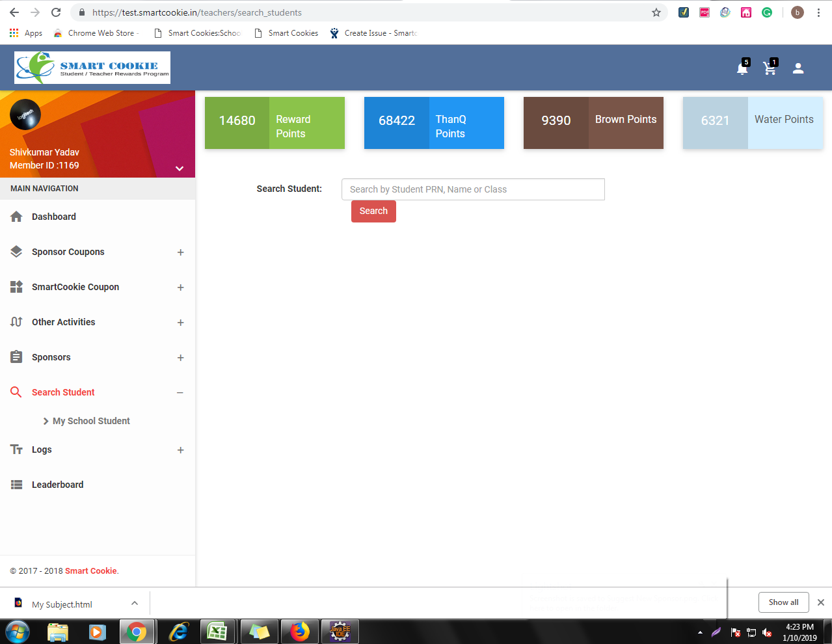Click the Smart Cookie footer link
This screenshot has height=644, width=832.
(x=90, y=571)
